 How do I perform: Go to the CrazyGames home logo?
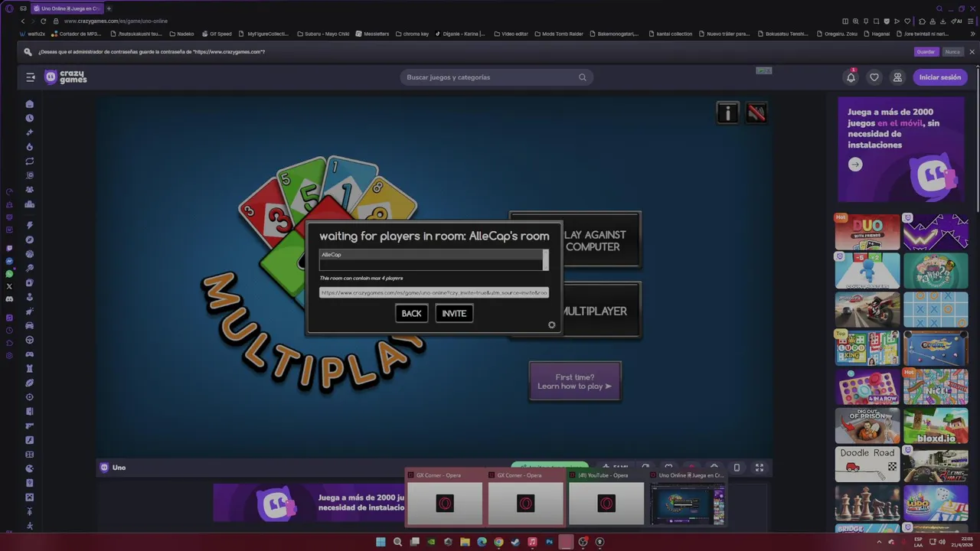[x=66, y=77]
